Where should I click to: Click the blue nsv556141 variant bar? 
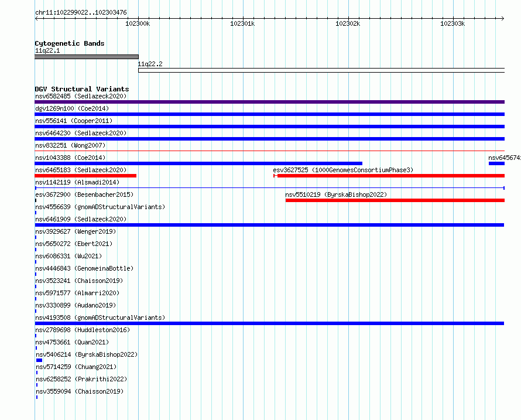pyautogui.click(x=269, y=127)
